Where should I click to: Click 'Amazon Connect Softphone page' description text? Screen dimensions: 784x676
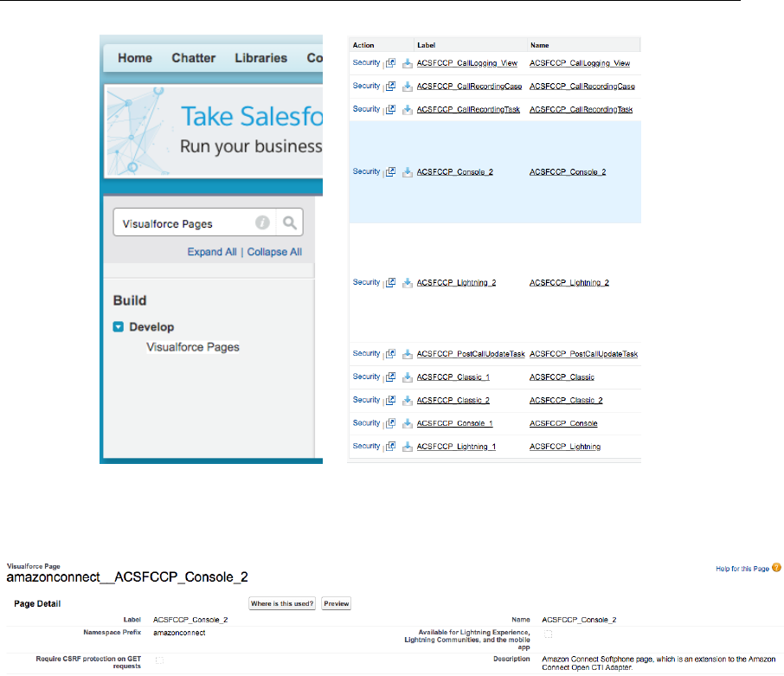pyautogui.click(x=659, y=663)
